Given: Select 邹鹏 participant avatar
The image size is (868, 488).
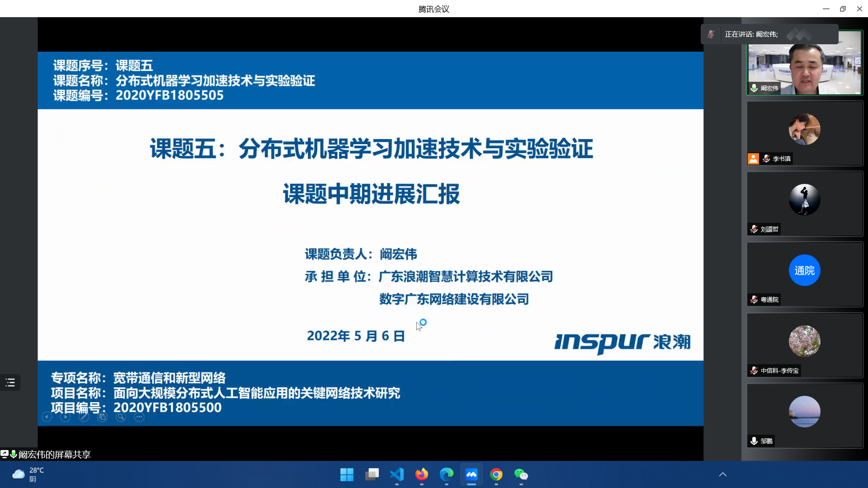Looking at the screenshot, I should 805,412.
